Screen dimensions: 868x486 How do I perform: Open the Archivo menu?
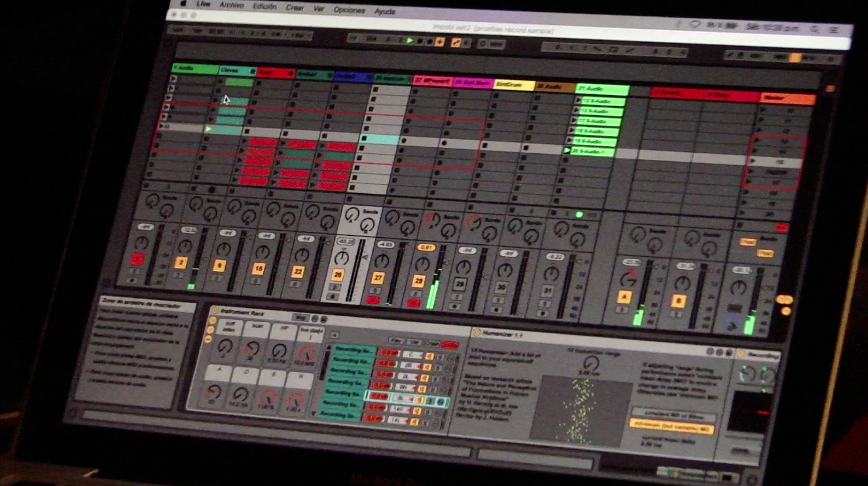click(x=232, y=5)
